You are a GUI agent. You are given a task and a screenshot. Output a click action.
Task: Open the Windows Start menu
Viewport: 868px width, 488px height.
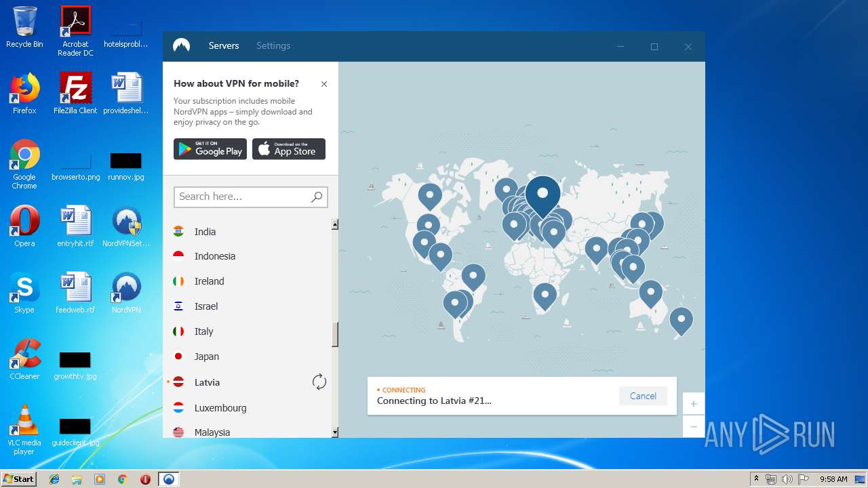pyautogui.click(x=19, y=479)
